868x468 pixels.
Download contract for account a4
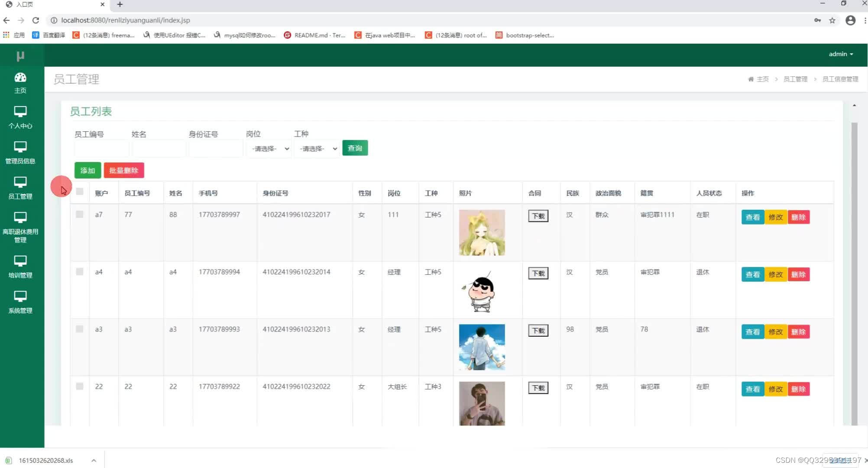tap(538, 273)
